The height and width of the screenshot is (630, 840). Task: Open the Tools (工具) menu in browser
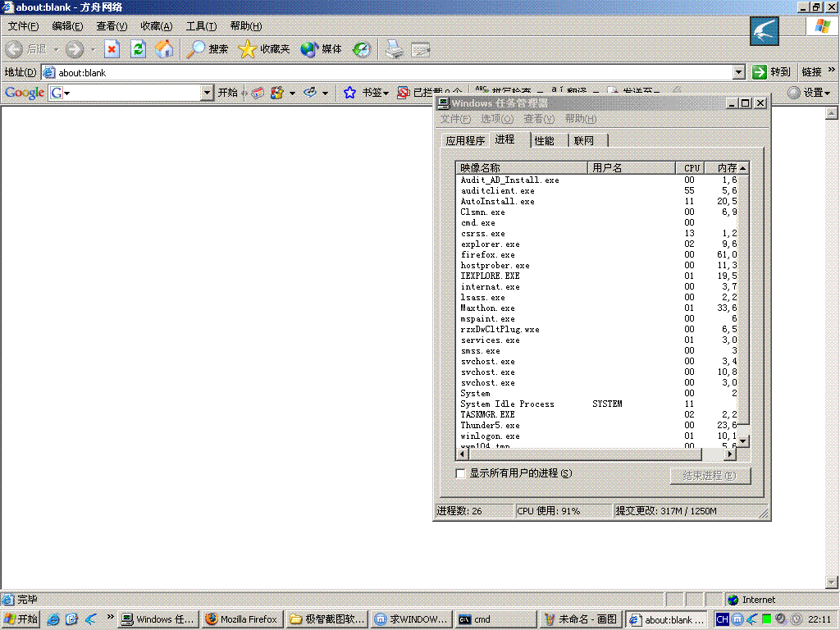coord(201,26)
